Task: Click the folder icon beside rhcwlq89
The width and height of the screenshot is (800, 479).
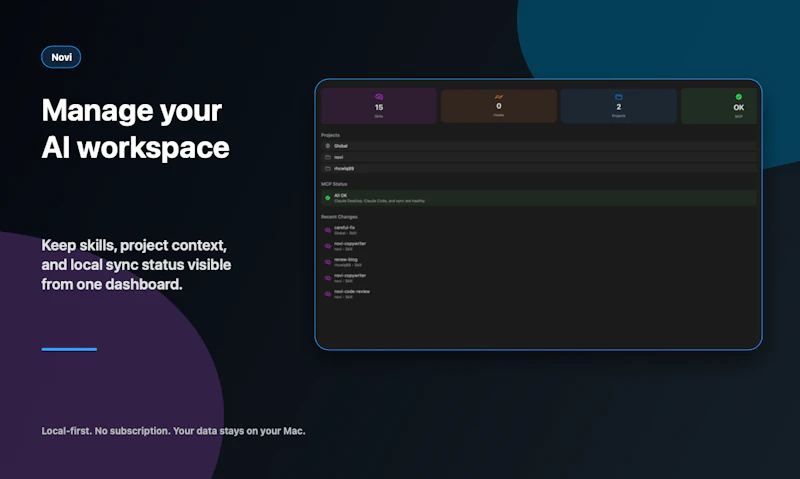Action: (x=328, y=168)
